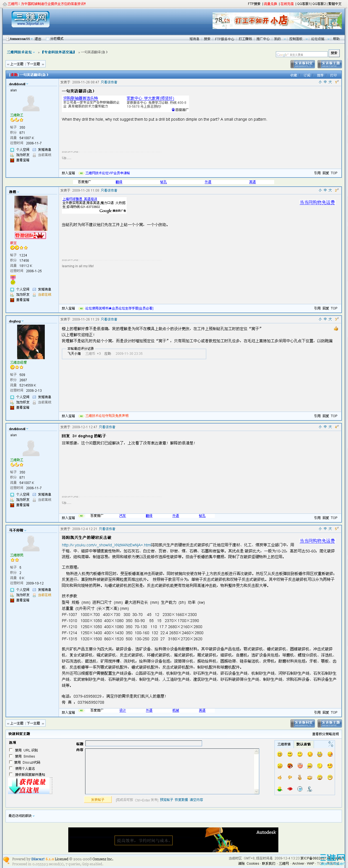Click 获得流量点这里 arrow banner
This screenshot has height=868, width=348.
(29, 785)
